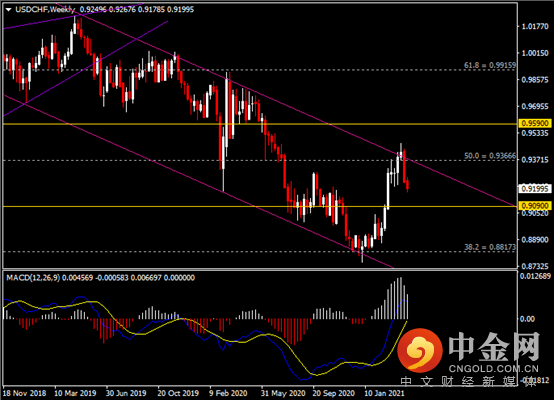The height and width of the screenshot is (400, 554).
Task: Click price scale value 0.98575
Action: click(x=535, y=80)
